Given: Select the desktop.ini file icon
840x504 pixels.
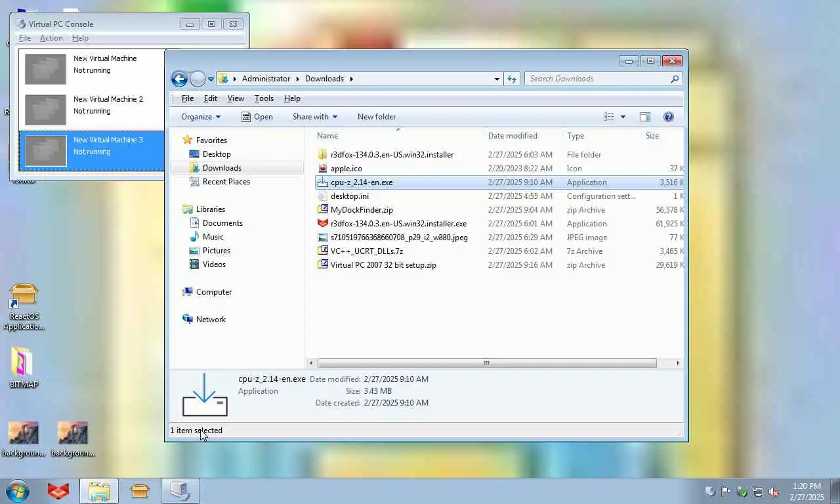Looking at the screenshot, I should (322, 196).
